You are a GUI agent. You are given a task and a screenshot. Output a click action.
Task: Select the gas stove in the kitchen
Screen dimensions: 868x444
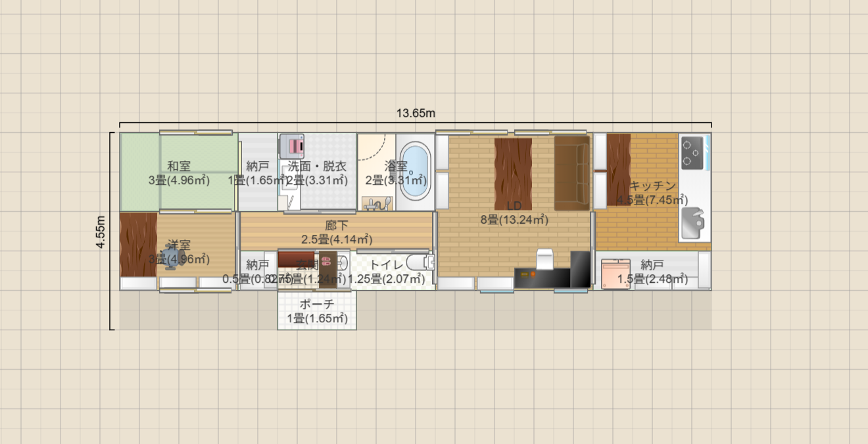[x=691, y=153]
